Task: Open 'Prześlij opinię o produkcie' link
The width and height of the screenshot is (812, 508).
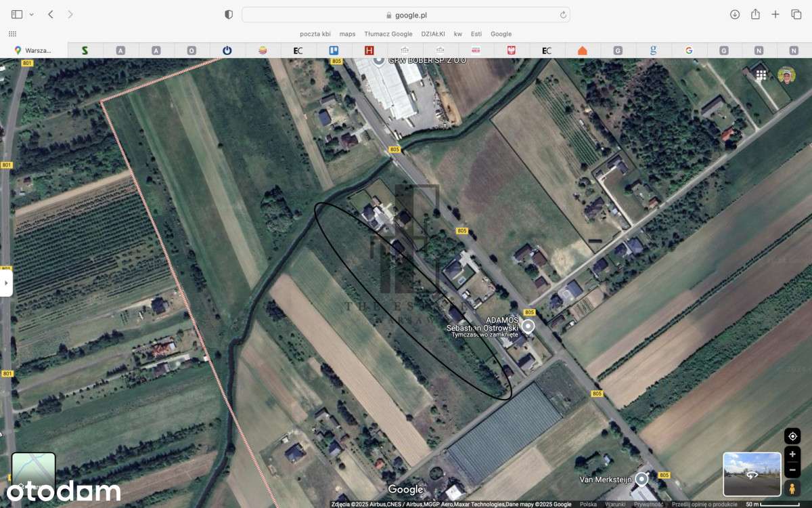Action: click(x=704, y=504)
